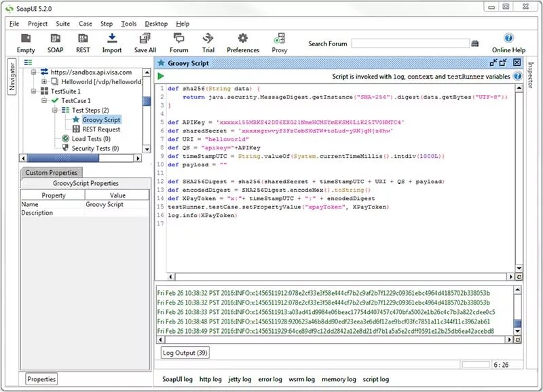Viewport: 543px width, 392px height.
Task: Import a project with Import icon
Action: click(112, 43)
